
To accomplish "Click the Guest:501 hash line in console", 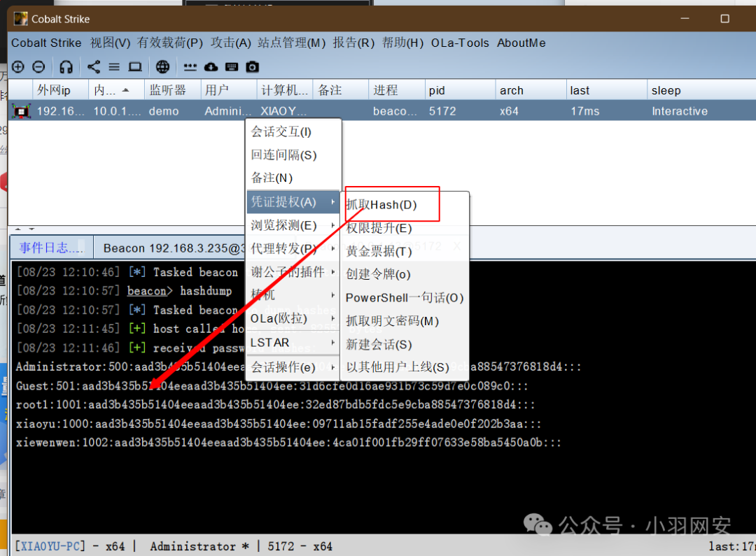I will pyautogui.click(x=272, y=386).
